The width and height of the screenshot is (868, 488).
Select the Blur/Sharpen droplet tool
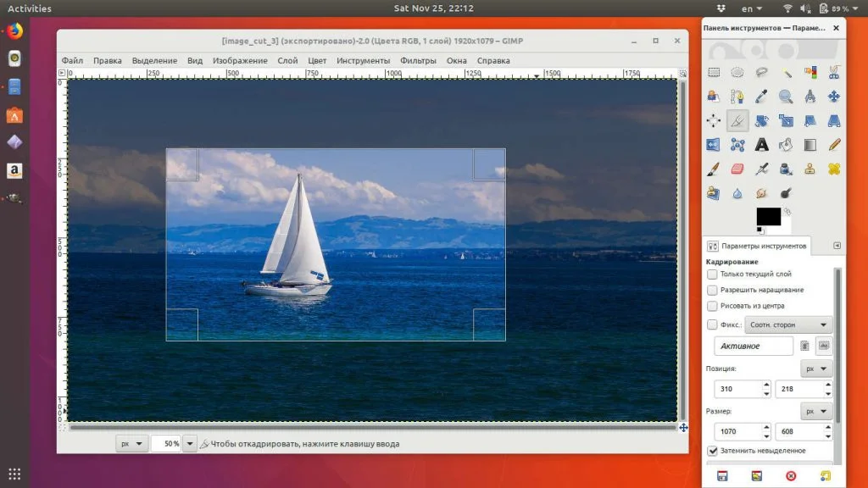click(x=737, y=193)
